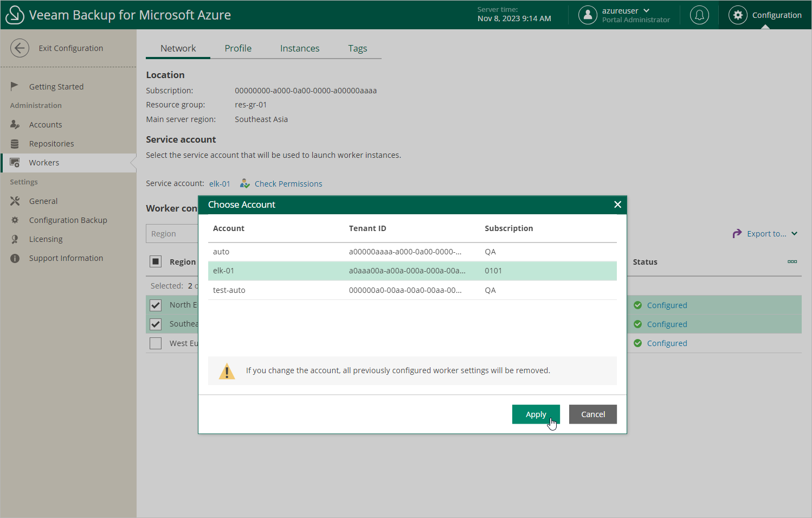Click the Configuration Backup gear icon
The width and height of the screenshot is (812, 518).
[15, 220]
